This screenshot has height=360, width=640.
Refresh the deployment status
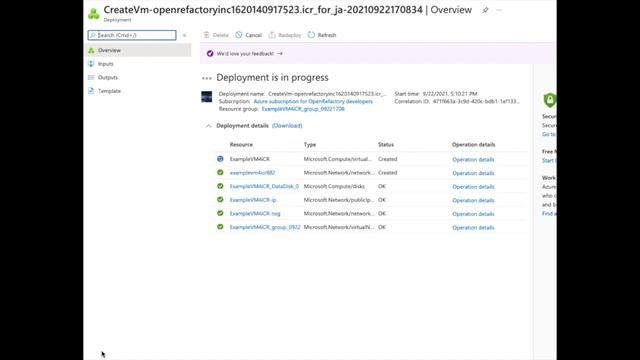click(322, 35)
